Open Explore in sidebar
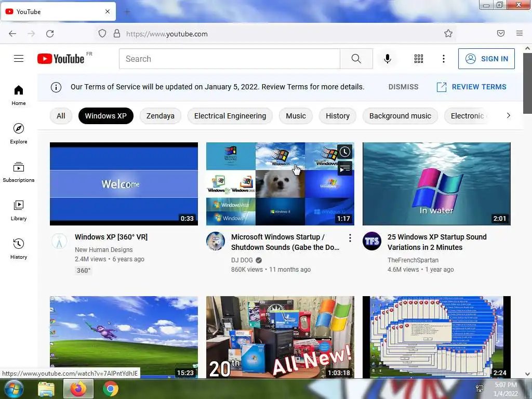 [19, 134]
